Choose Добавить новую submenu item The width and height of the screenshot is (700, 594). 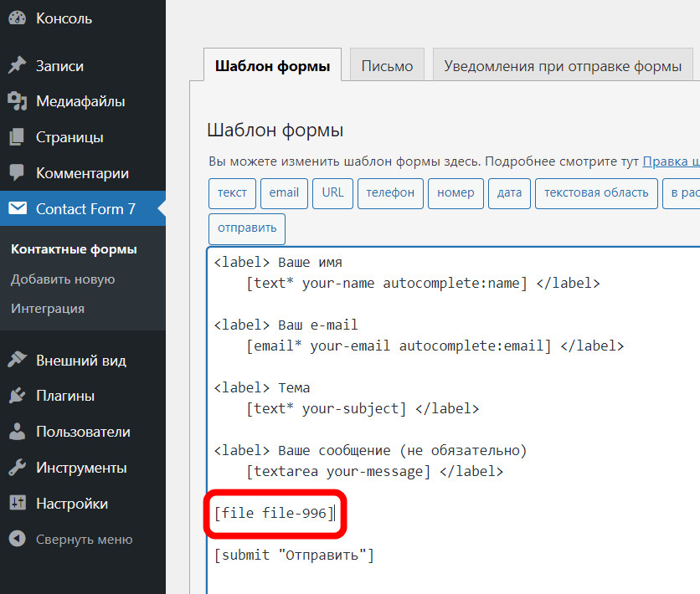[x=63, y=279]
